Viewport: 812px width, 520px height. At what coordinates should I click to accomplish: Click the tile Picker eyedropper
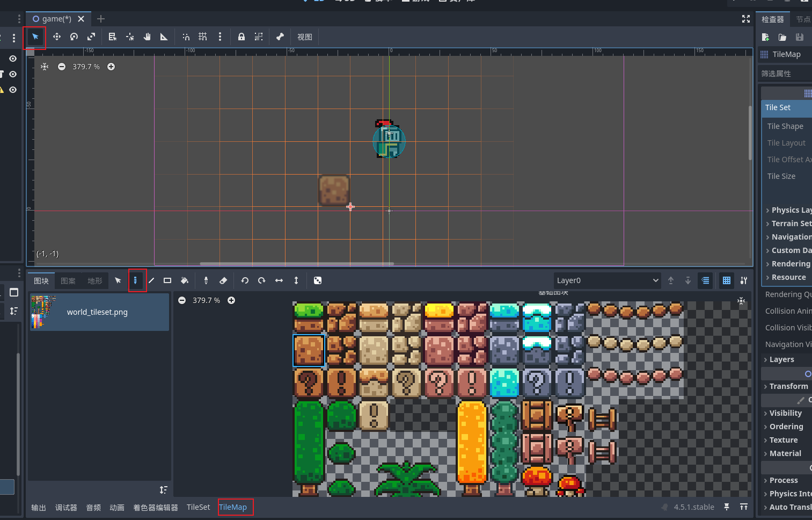point(206,280)
